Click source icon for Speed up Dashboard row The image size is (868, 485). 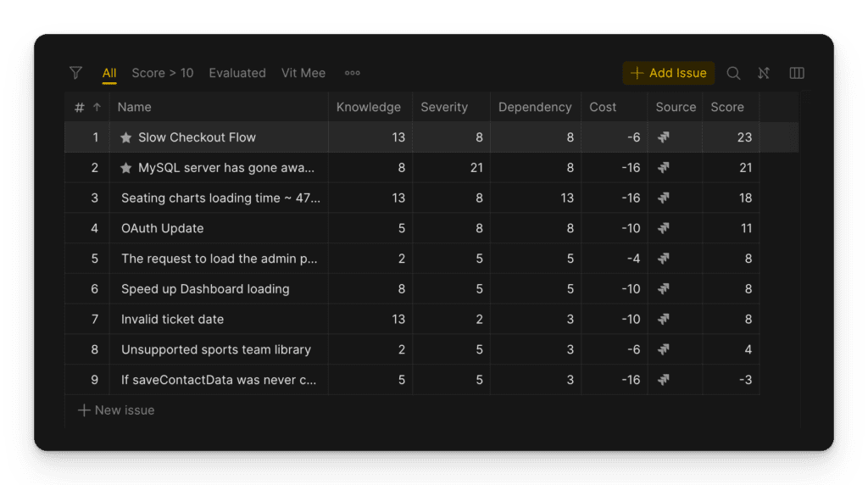point(664,289)
